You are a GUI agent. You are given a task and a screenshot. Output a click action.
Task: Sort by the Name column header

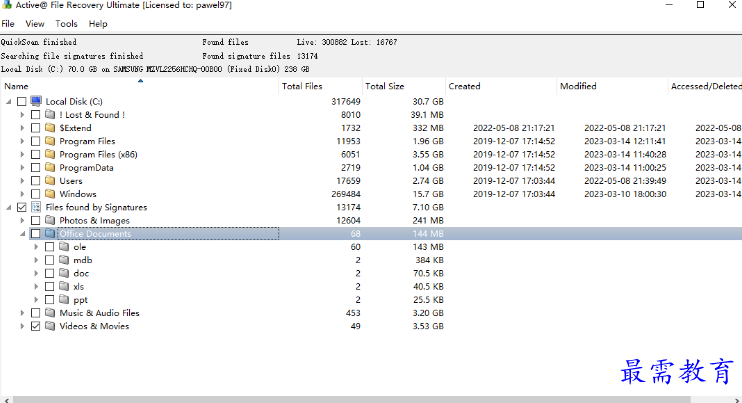click(140, 86)
